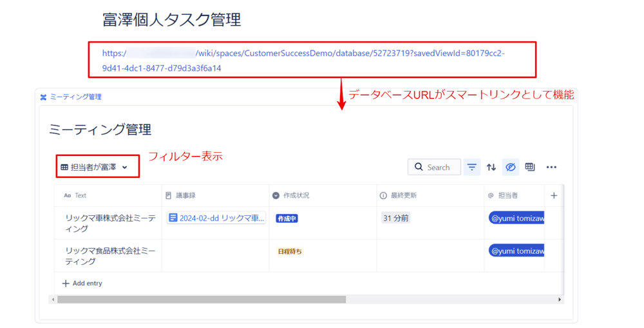The image size is (644, 328).
Task: Open the 作成状況 column header menu
Action: tap(296, 195)
